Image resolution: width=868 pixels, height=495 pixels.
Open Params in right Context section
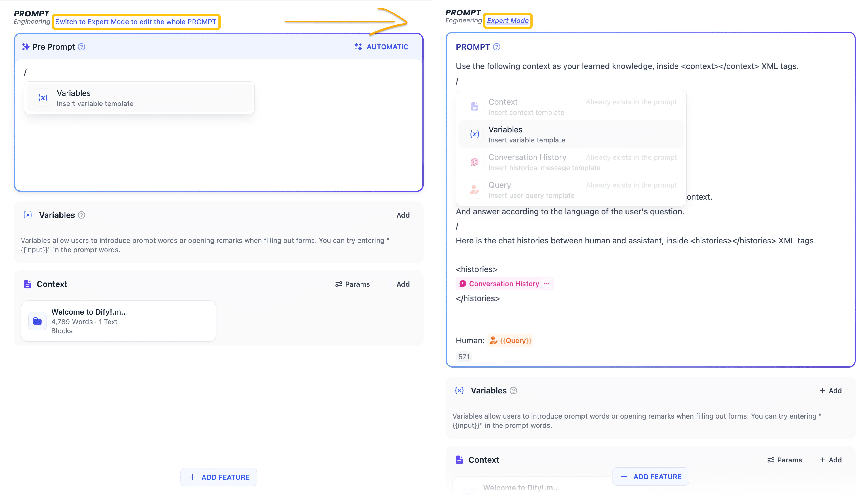tap(784, 460)
